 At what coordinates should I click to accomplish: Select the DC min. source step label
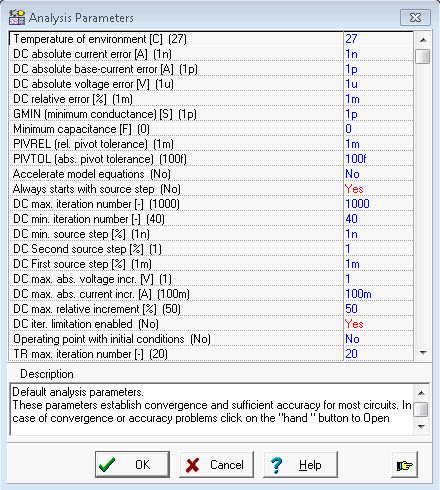81,234
